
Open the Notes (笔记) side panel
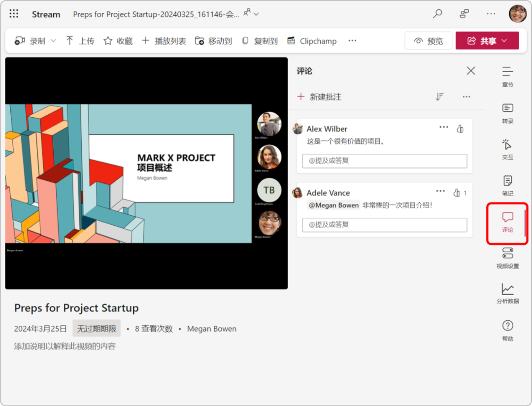point(507,186)
